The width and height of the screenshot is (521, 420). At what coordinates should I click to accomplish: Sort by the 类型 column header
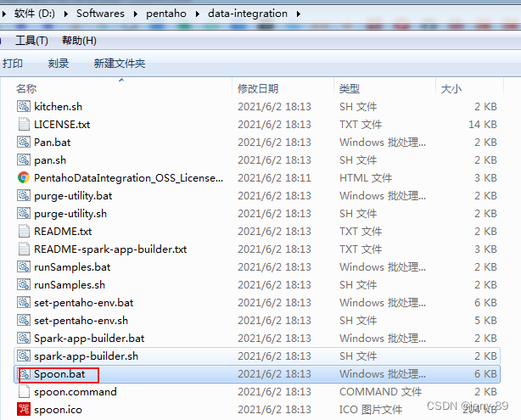point(350,89)
